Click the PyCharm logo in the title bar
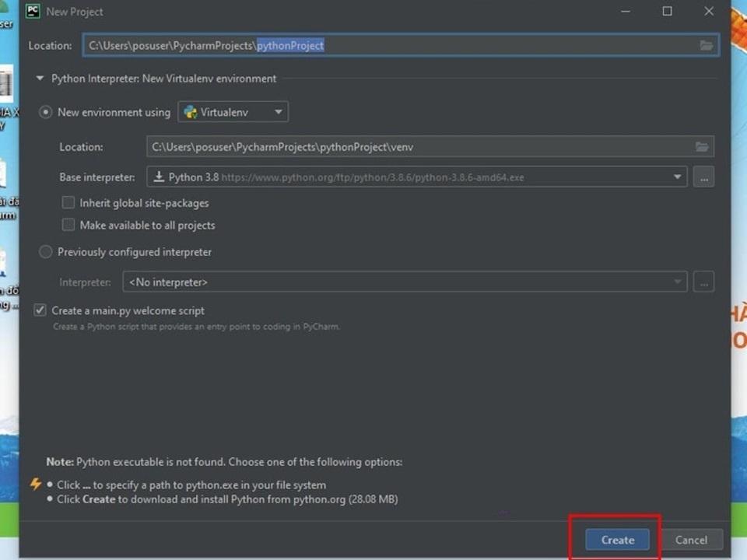This screenshot has height=560, width=747. 32,11
